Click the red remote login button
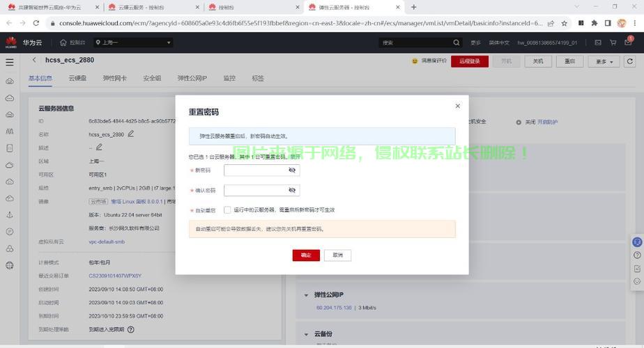 tap(470, 61)
